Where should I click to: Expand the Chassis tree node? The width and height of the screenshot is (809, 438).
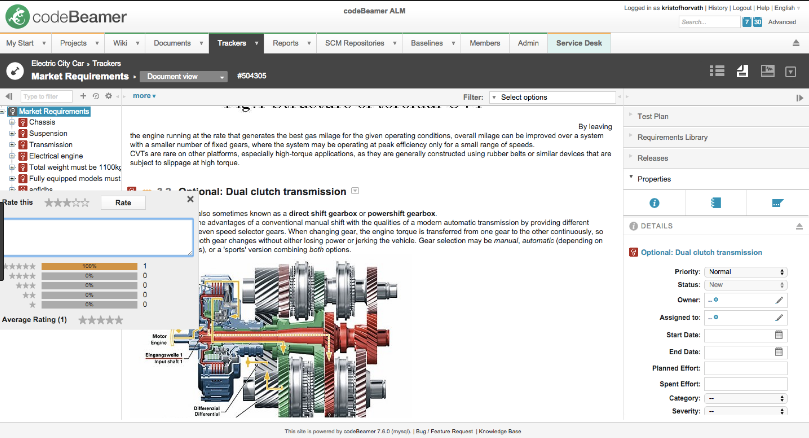(x=10, y=123)
